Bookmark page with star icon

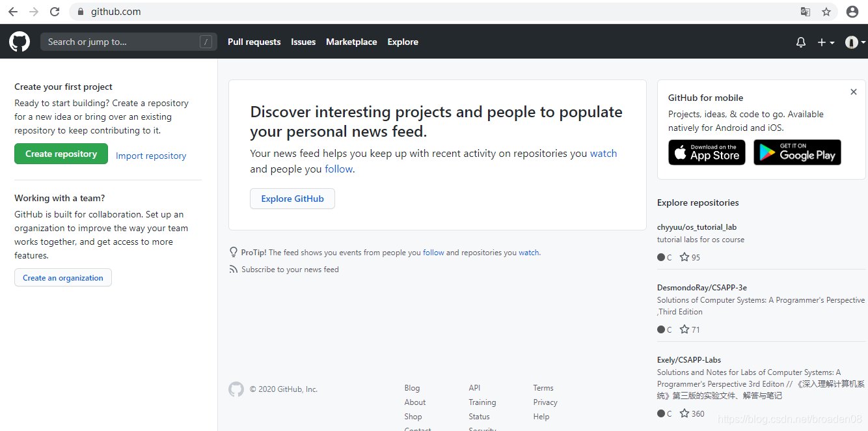(826, 12)
